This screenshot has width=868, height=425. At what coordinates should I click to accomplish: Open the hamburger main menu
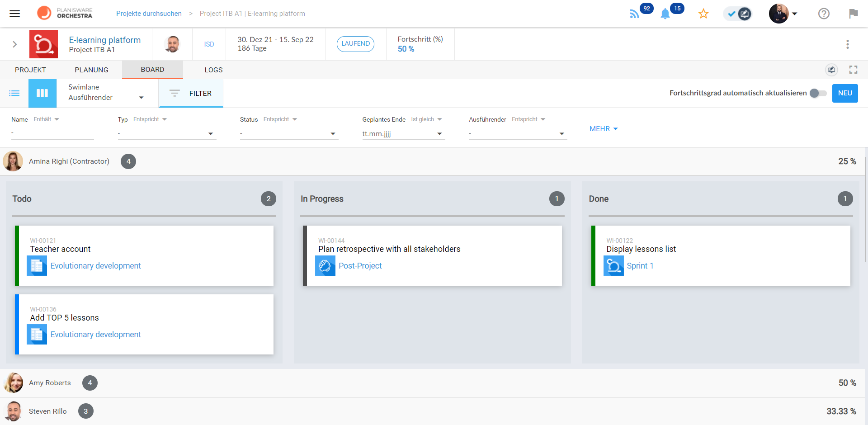(x=15, y=14)
